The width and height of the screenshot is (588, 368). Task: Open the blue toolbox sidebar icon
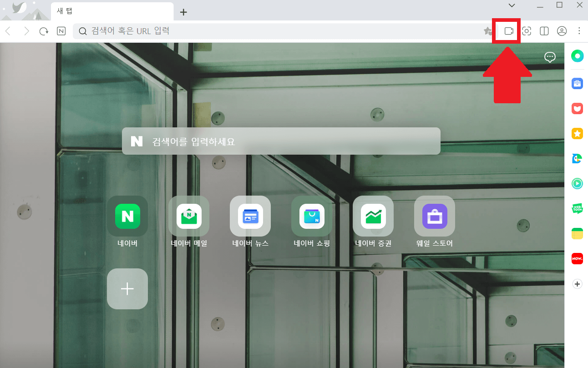click(577, 83)
